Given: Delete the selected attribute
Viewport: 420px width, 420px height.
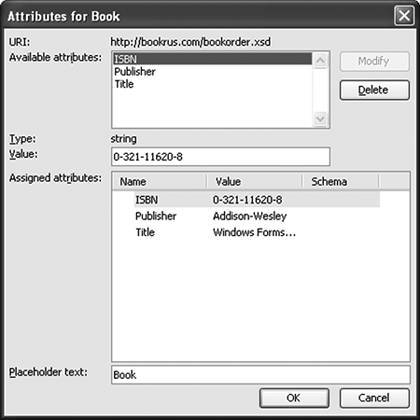Looking at the screenshot, I should (374, 90).
